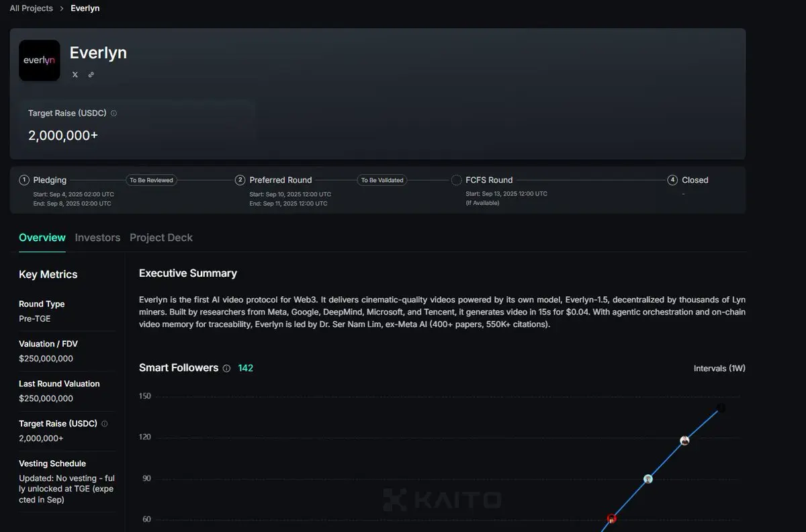Click the header 2,000,000+ target raise amount

pos(63,135)
